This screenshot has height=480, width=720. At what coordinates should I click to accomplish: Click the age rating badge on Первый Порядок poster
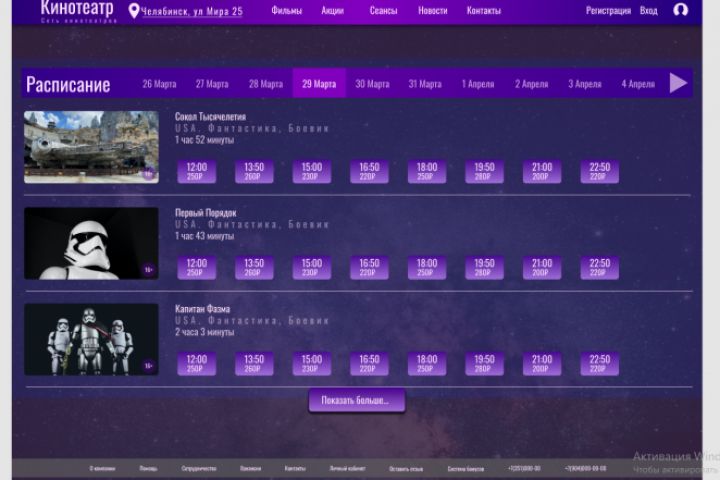click(x=148, y=270)
